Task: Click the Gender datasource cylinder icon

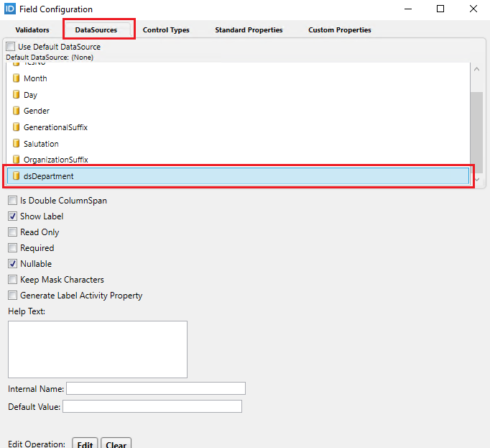Action: tap(16, 111)
